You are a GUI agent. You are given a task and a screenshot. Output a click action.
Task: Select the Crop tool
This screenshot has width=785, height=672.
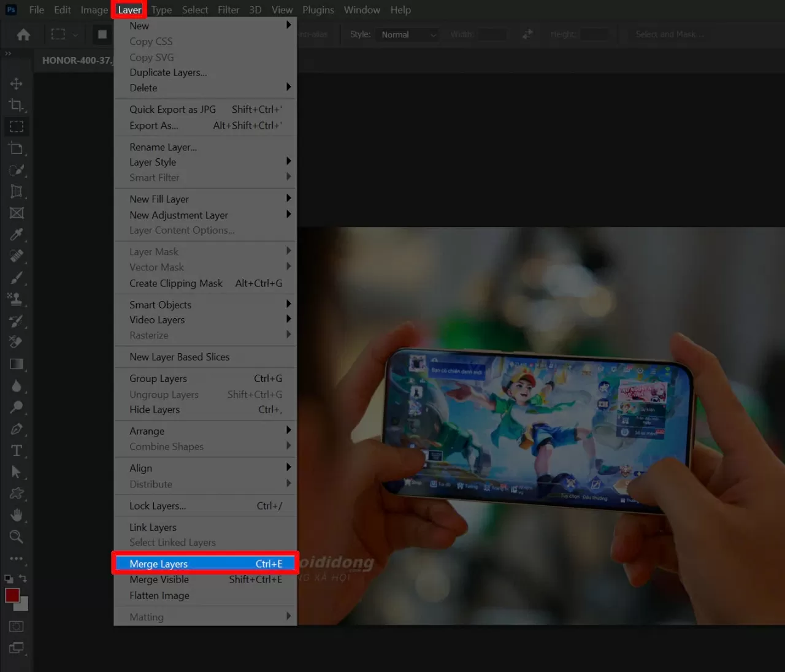click(17, 104)
